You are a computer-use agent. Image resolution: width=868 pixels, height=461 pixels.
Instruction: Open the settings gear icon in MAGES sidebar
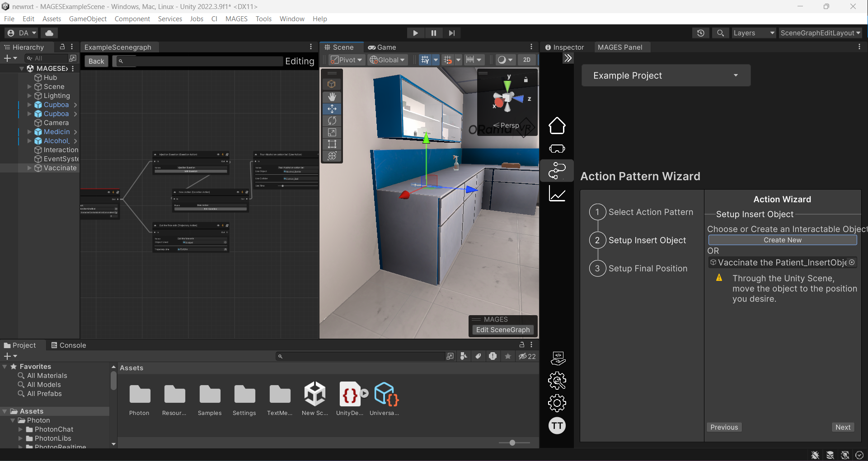pos(557,403)
